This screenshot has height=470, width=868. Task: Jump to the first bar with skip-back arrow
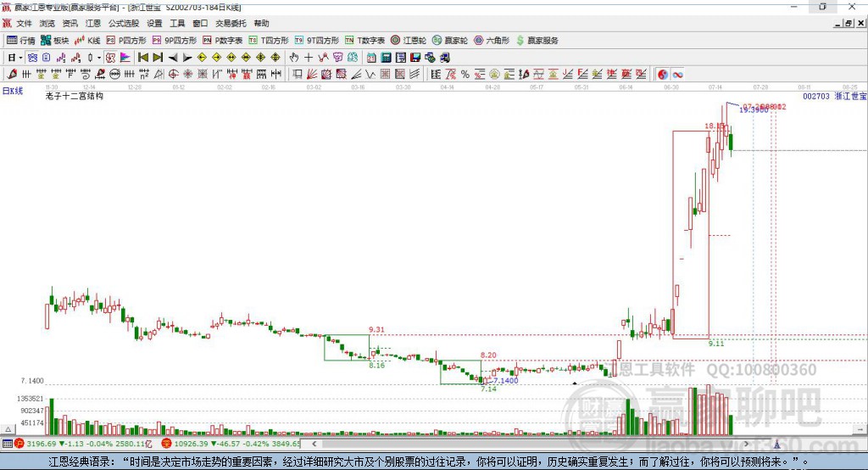[142, 57]
